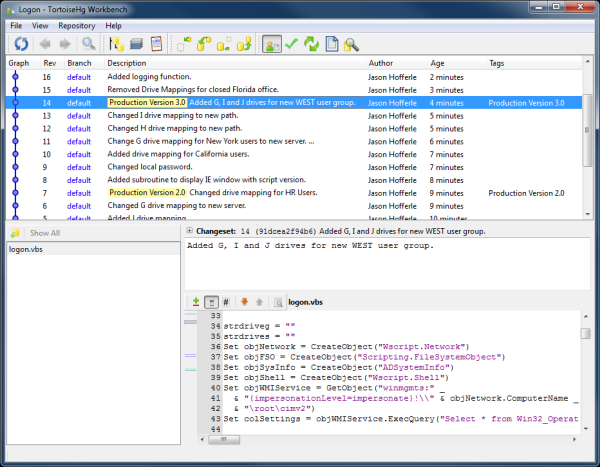Viewport: 600px width, 467px height.
Task: Click the folder icon beside Show All
Action: 15,233
